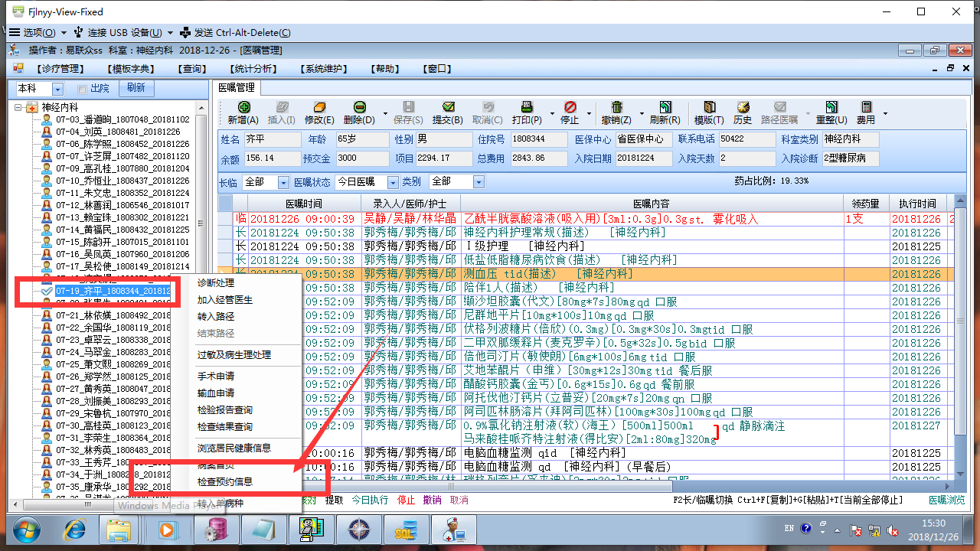Select 检验报告查询 from the context menu
Screen dimensions: 980x551
click(225, 410)
